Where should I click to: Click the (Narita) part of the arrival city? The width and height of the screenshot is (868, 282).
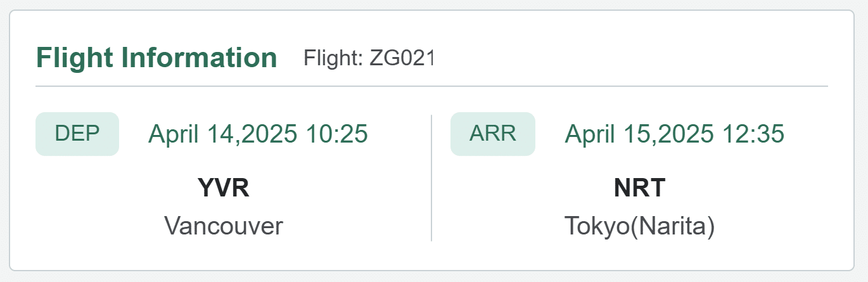tap(671, 226)
